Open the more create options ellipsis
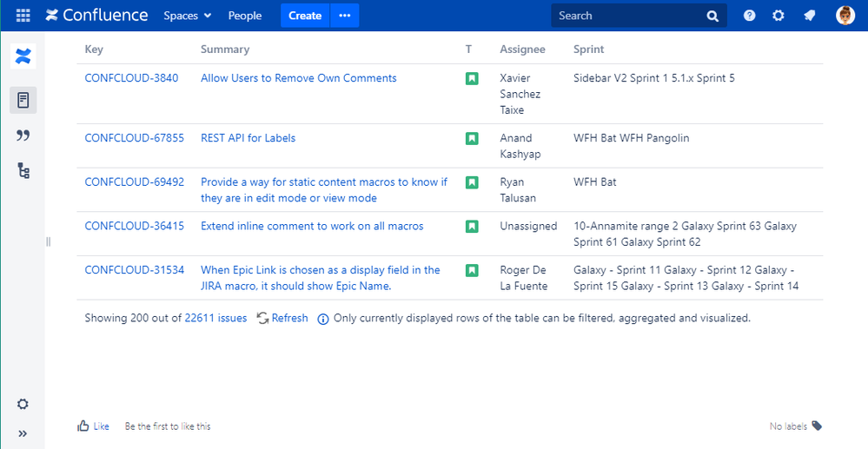The image size is (868, 449). click(344, 16)
